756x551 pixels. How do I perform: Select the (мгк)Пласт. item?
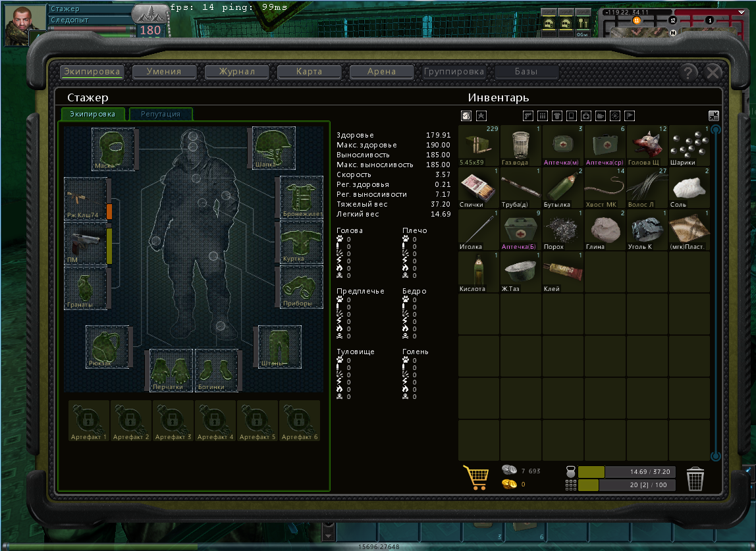click(x=689, y=230)
